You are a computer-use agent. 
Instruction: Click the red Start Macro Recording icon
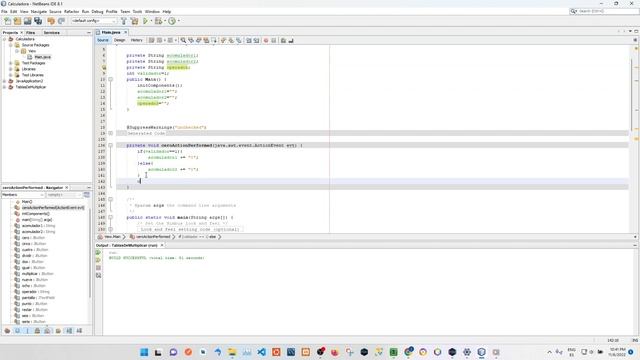coord(266,40)
